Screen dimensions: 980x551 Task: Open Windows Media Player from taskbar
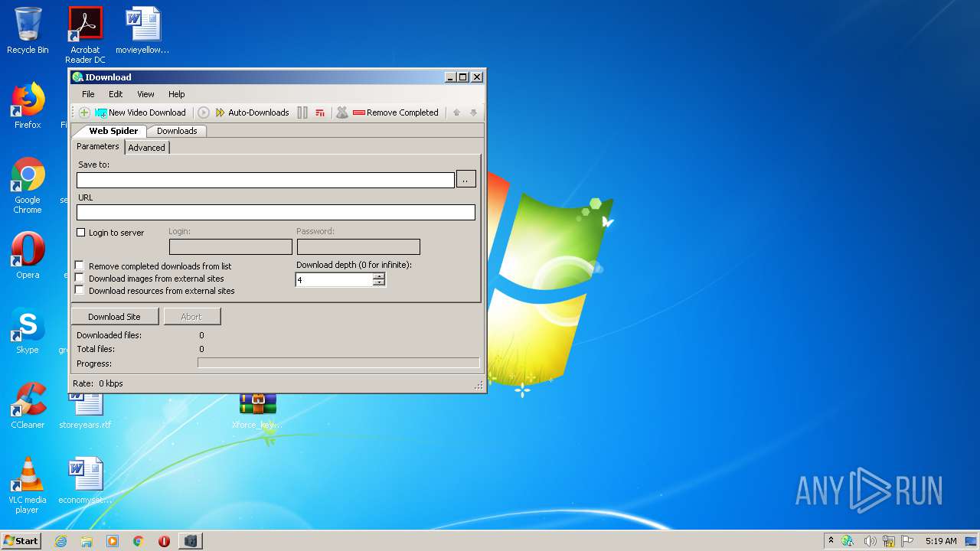tap(113, 541)
